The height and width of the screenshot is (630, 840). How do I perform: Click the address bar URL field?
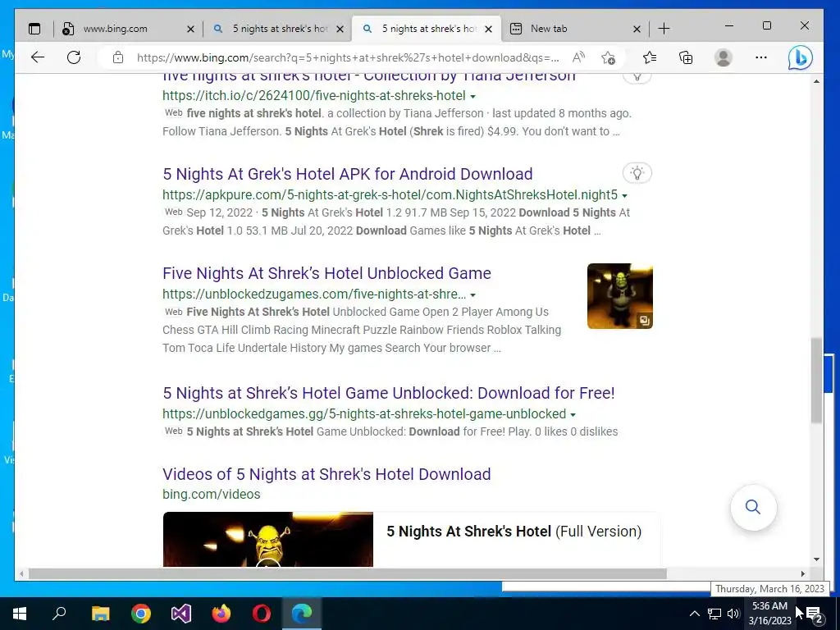[348, 57]
